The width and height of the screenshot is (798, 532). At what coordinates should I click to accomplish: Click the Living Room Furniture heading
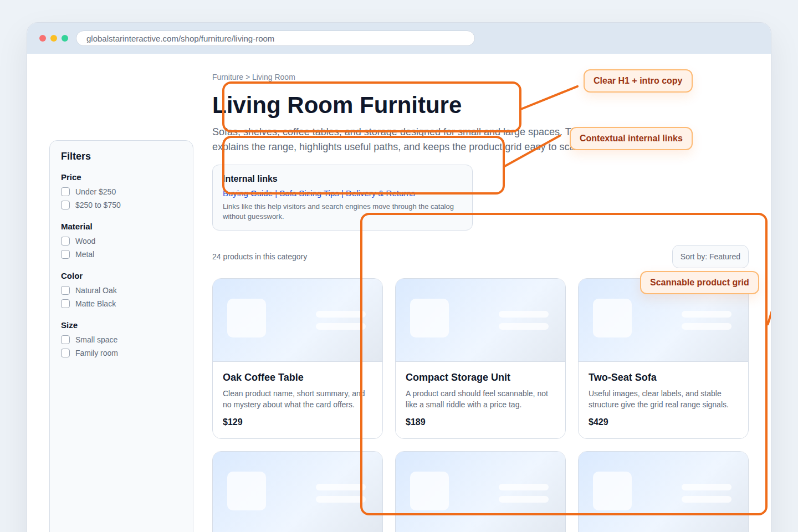[337, 105]
